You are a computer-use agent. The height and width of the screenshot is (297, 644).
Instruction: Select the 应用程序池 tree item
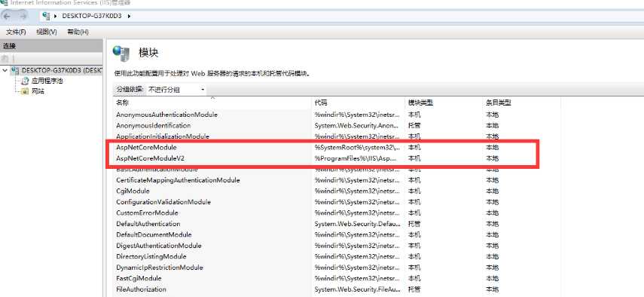tap(47, 81)
